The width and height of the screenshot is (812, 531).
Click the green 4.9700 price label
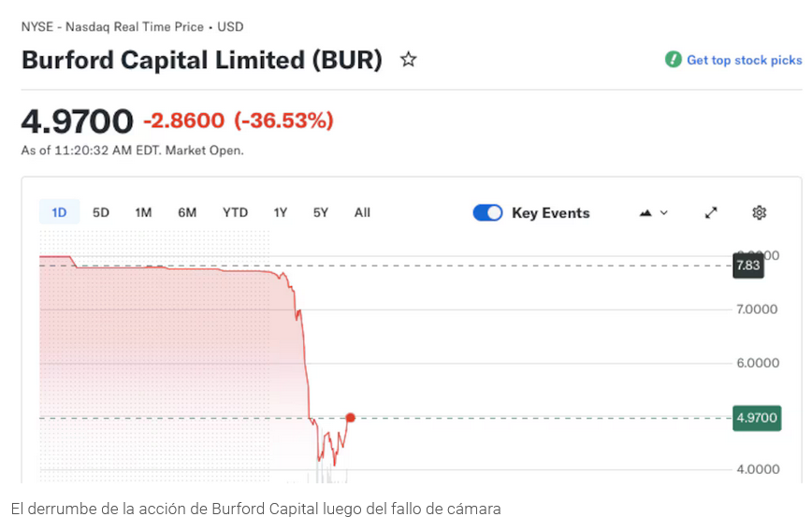[757, 418]
